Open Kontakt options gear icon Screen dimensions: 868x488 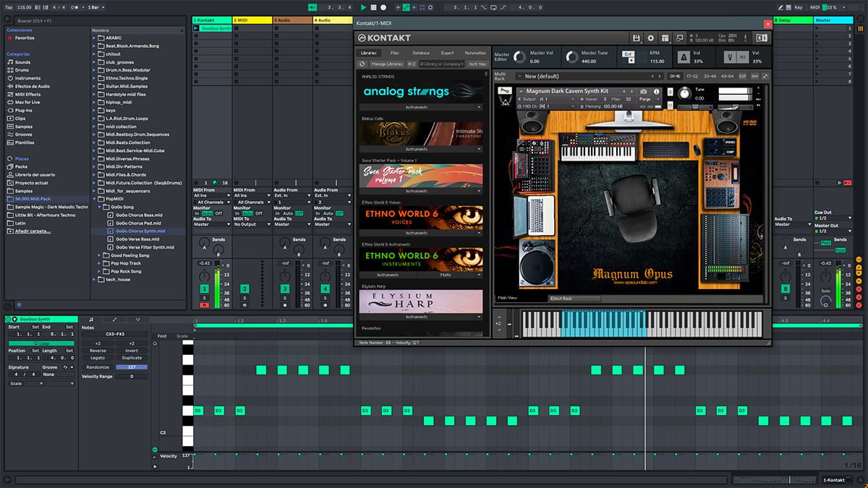pos(650,38)
